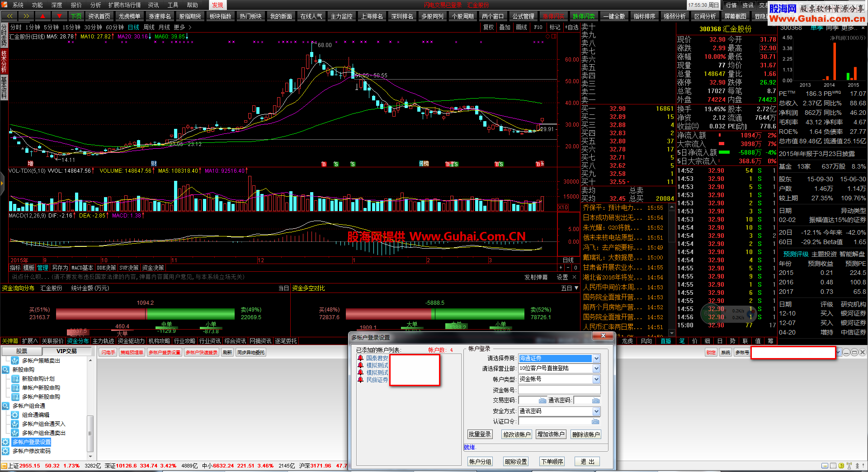Image resolution: width=868 pixels, height=472 pixels.
Task: Click the 增加该帐户 button
Action: tap(551, 434)
